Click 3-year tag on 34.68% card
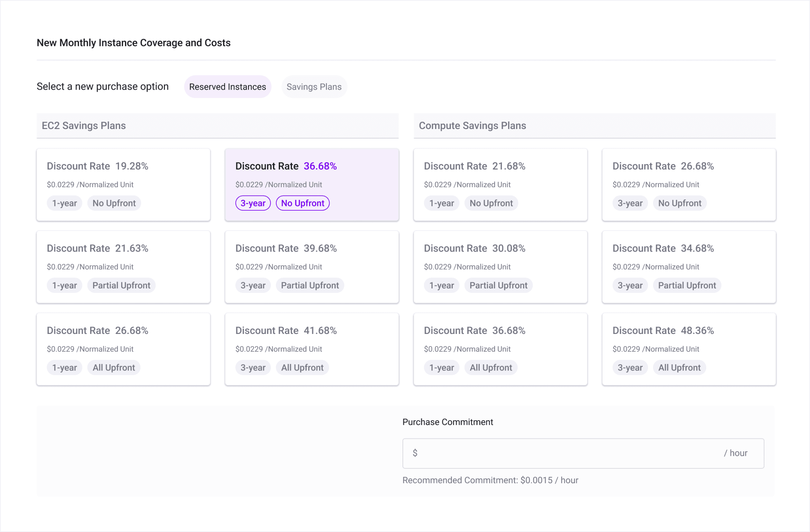 pyautogui.click(x=630, y=286)
